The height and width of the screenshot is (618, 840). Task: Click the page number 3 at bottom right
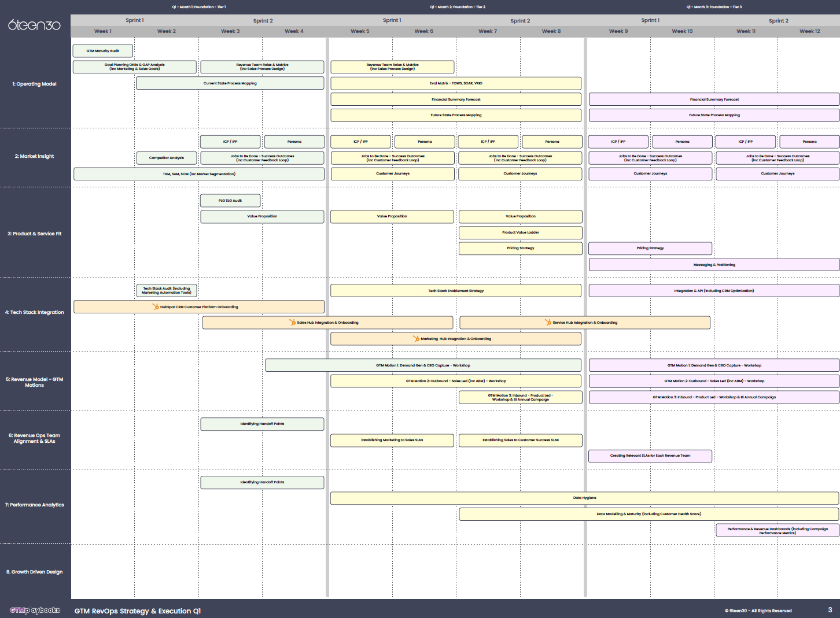pos(830,610)
